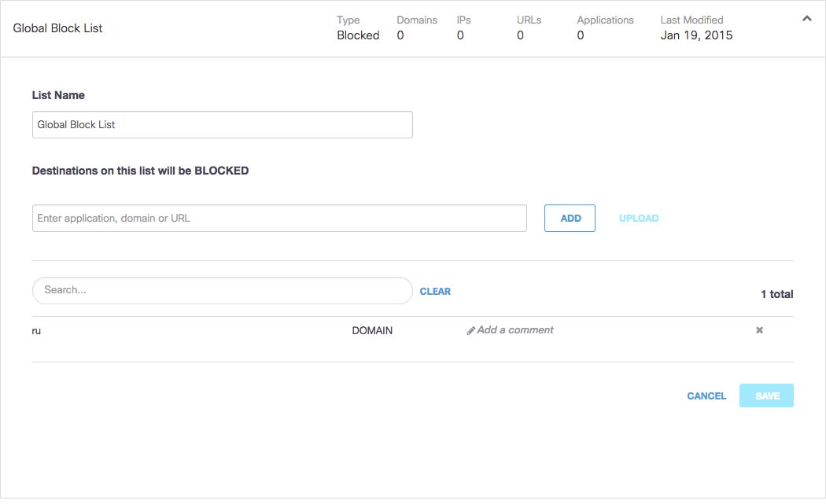Click the Global Block List header title
Image resolution: width=826 pixels, height=504 pixels.
(58, 28)
